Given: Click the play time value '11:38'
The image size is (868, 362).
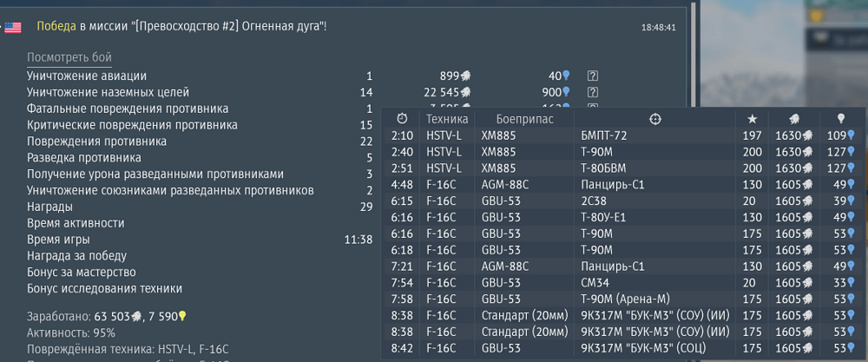Looking at the screenshot, I should (358, 240).
